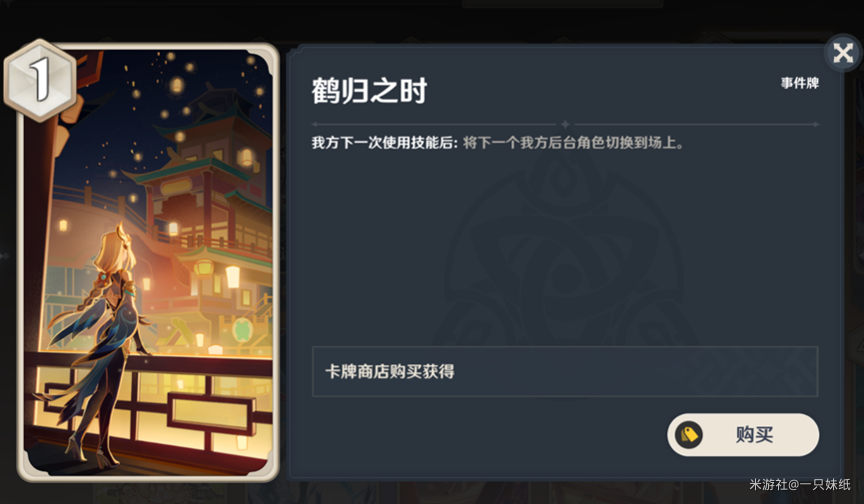Click the card title 鹤归之时
Image resolution: width=864 pixels, height=504 pixels.
370,91
